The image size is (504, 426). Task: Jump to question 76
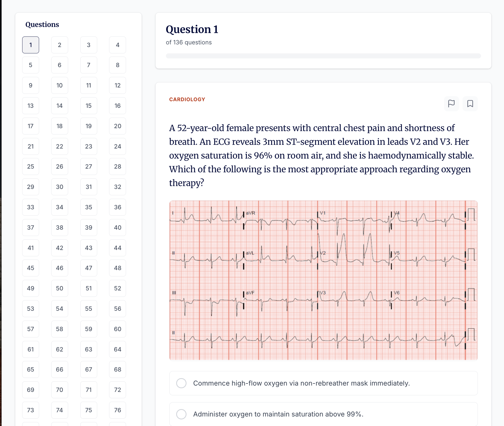(118, 410)
